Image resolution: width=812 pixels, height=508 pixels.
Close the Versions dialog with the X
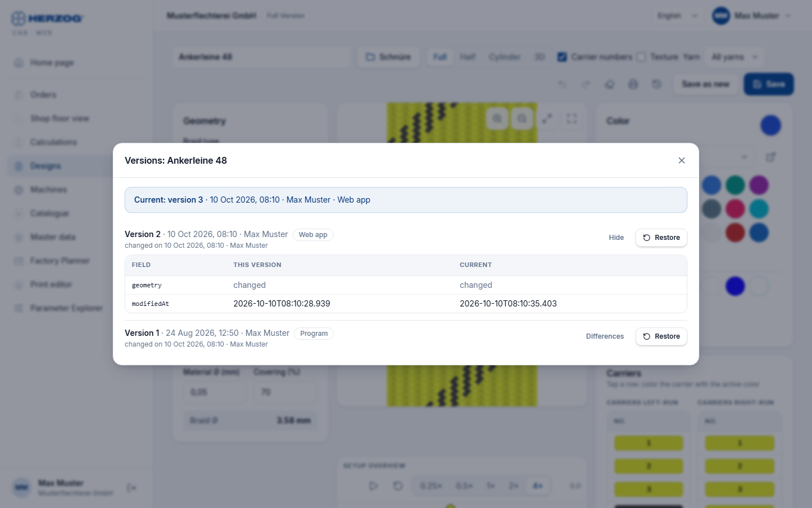tap(682, 160)
